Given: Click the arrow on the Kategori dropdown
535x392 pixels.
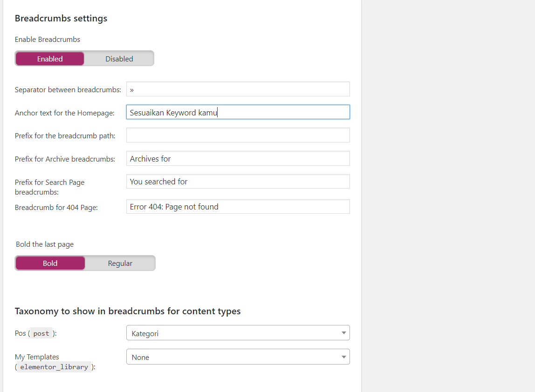Looking at the screenshot, I should [x=343, y=333].
